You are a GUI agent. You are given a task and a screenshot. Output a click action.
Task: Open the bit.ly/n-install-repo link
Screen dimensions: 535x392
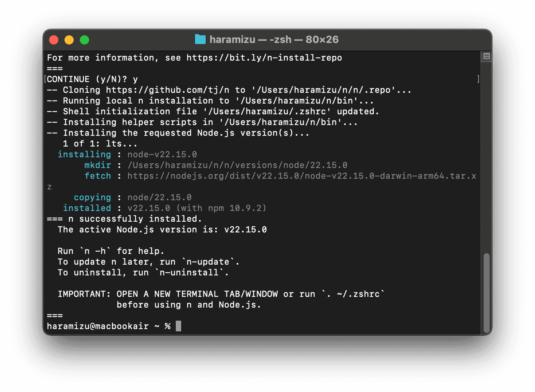264,58
